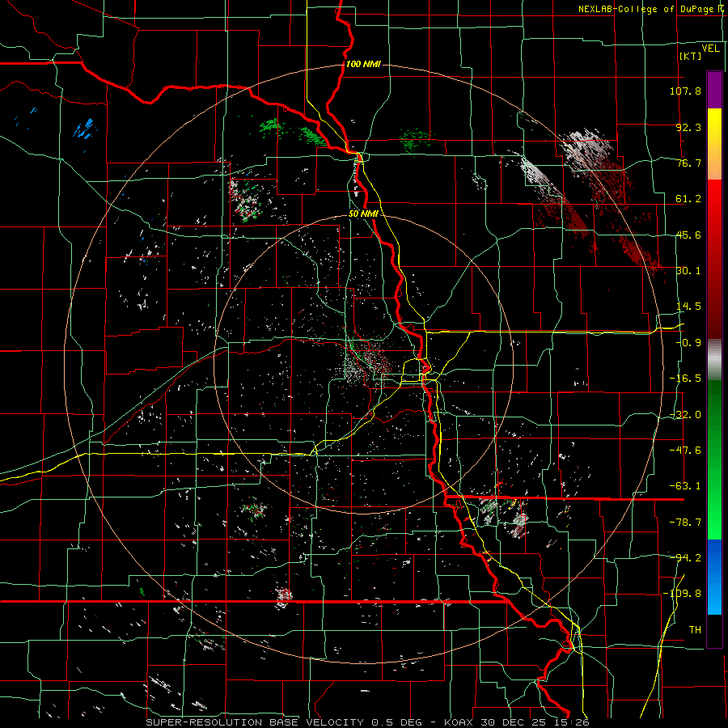The height and width of the screenshot is (728, 728).
Task: Select the -94.2 velocity scale value
Action: (685, 558)
